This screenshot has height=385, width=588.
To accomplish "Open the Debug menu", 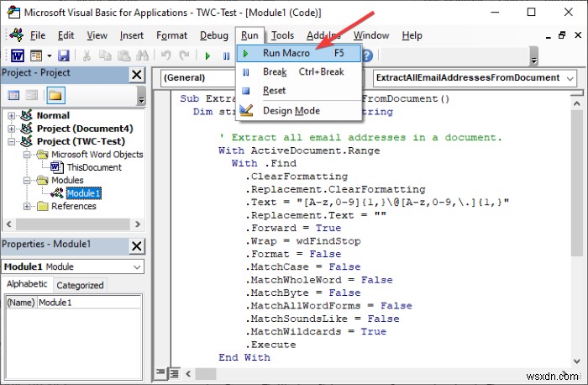I will (213, 35).
